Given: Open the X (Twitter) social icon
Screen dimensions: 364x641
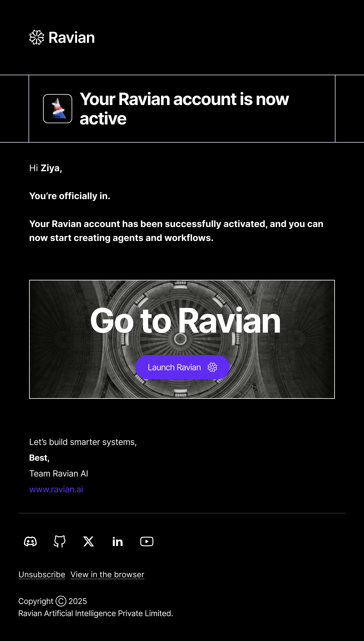Looking at the screenshot, I should point(89,541).
